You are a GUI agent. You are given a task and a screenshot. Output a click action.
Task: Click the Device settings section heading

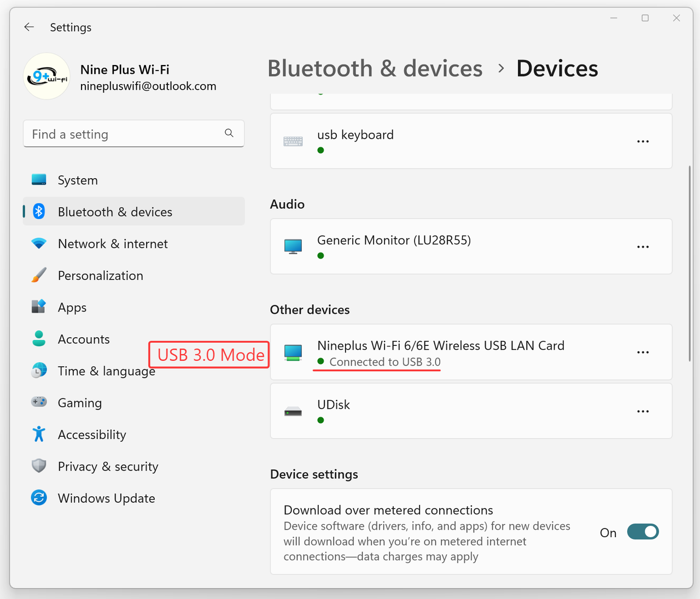(x=314, y=474)
